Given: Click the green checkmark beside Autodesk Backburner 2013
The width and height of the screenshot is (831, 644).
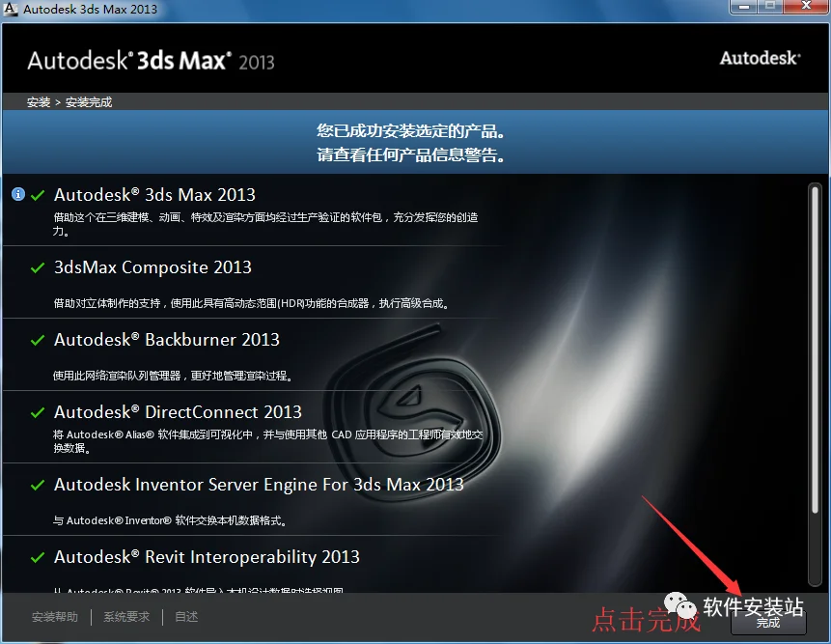Looking at the screenshot, I should (x=37, y=340).
